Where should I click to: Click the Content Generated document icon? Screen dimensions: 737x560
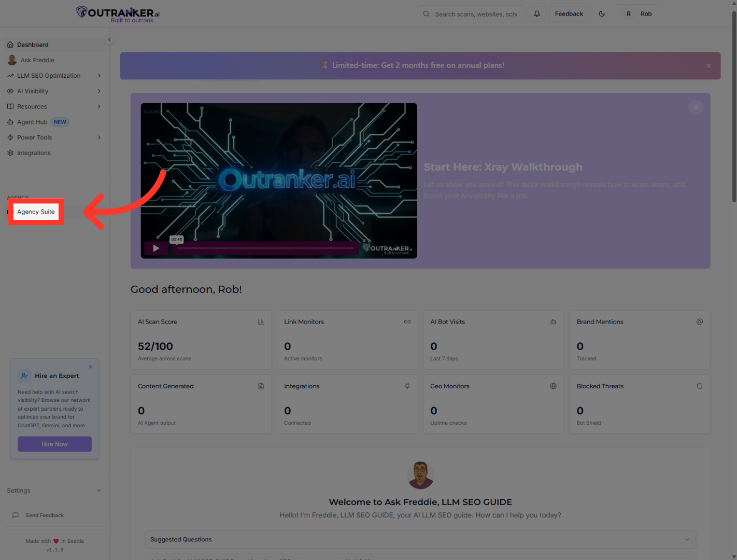pos(261,386)
